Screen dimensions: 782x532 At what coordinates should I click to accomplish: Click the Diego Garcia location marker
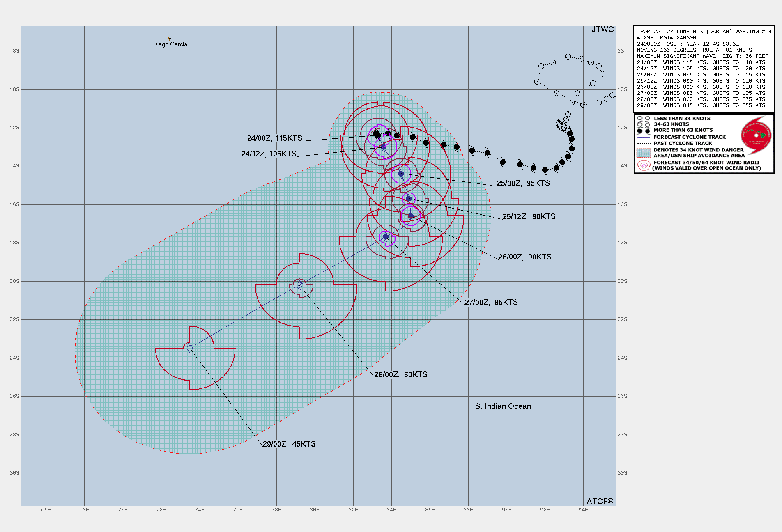click(x=169, y=39)
